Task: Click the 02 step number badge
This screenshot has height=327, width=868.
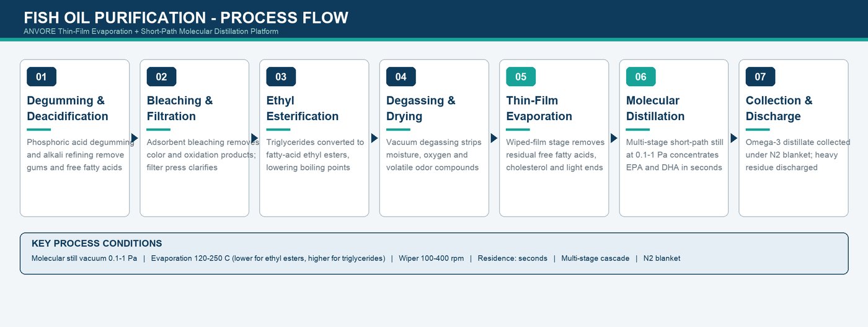Action: coord(161,77)
